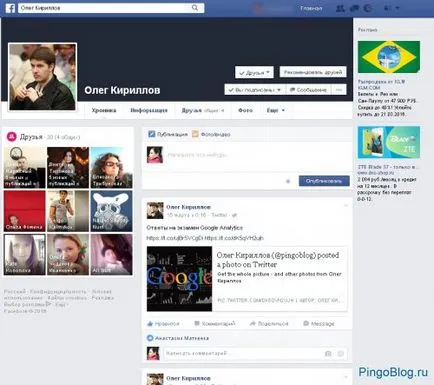Viewport: 434px width, 385px height.
Task: Open the shirtless selfie friend thumbnail
Action: pyautogui.click(x=68, y=211)
